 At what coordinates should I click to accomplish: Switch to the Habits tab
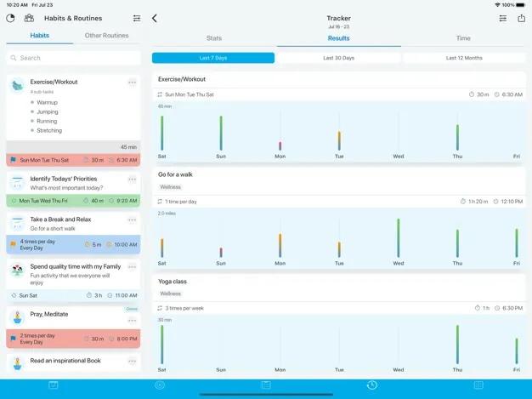pos(40,36)
